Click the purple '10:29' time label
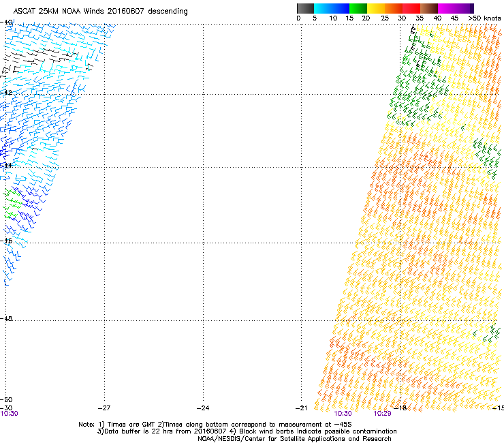 tap(382, 414)
